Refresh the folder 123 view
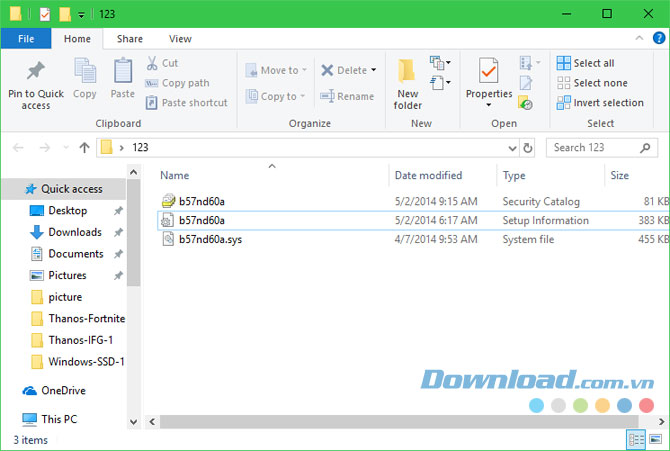Viewport: 670px width, 451px height. [x=528, y=148]
